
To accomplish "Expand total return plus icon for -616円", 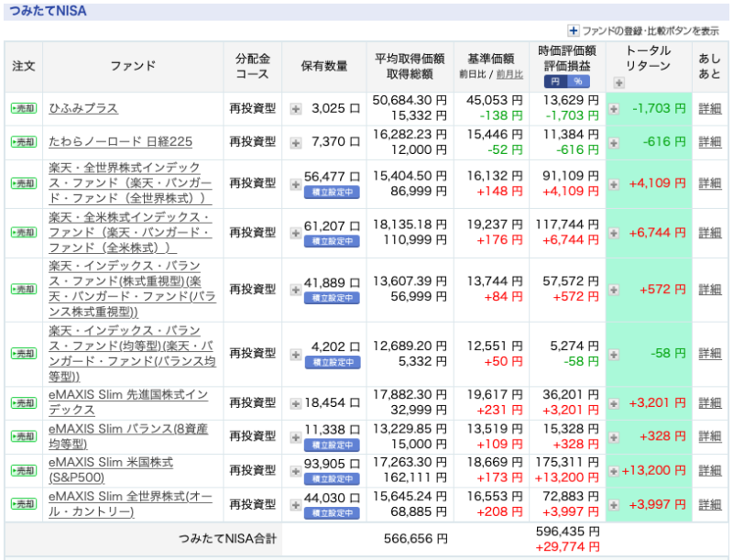I will (x=614, y=143).
